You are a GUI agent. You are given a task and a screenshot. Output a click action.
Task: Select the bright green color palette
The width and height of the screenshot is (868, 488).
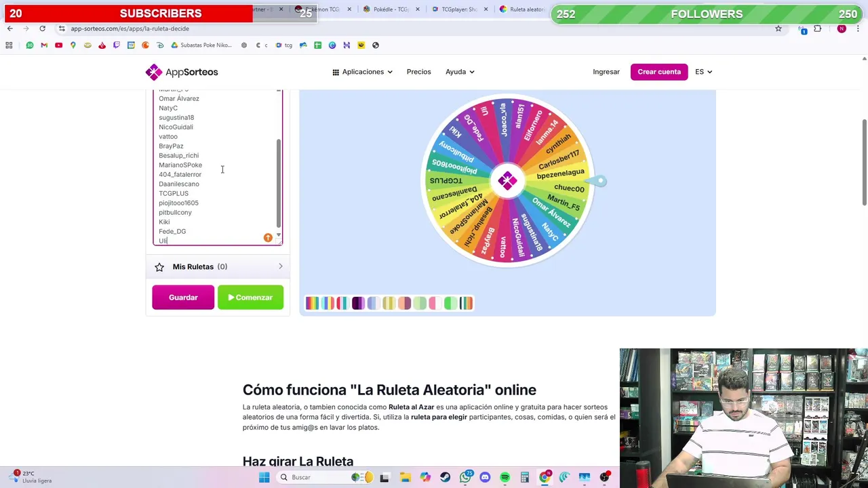click(450, 304)
